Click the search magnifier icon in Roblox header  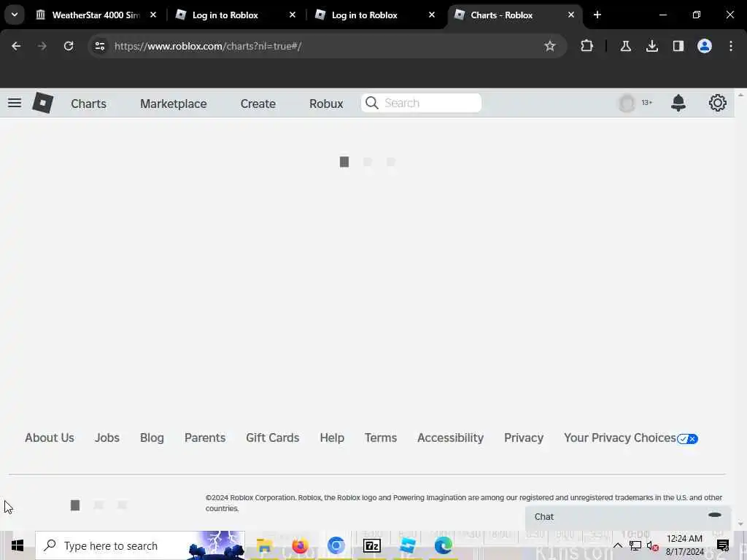point(372,103)
